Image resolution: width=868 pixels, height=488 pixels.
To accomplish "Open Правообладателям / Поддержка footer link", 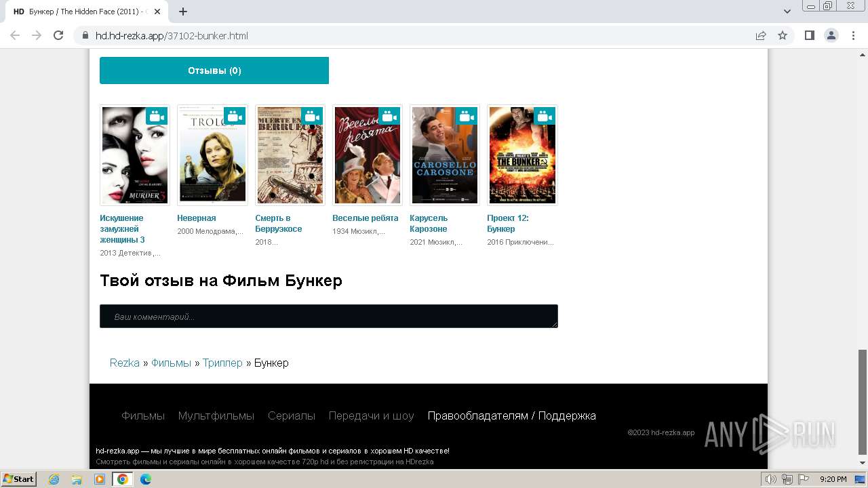I will [x=512, y=416].
